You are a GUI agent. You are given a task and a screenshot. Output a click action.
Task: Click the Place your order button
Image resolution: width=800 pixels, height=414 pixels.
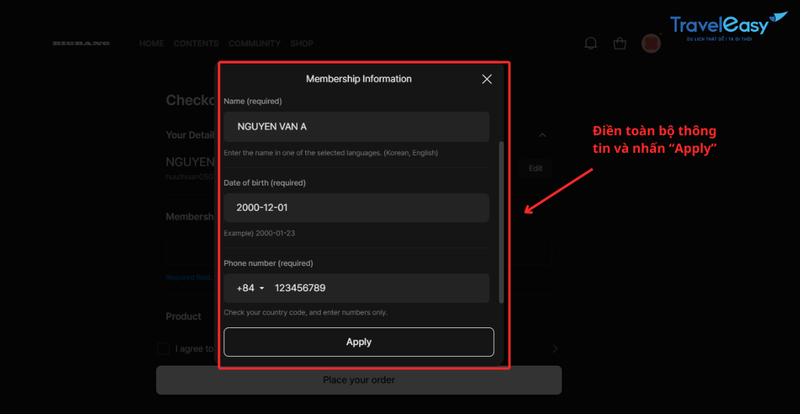click(359, 380)
